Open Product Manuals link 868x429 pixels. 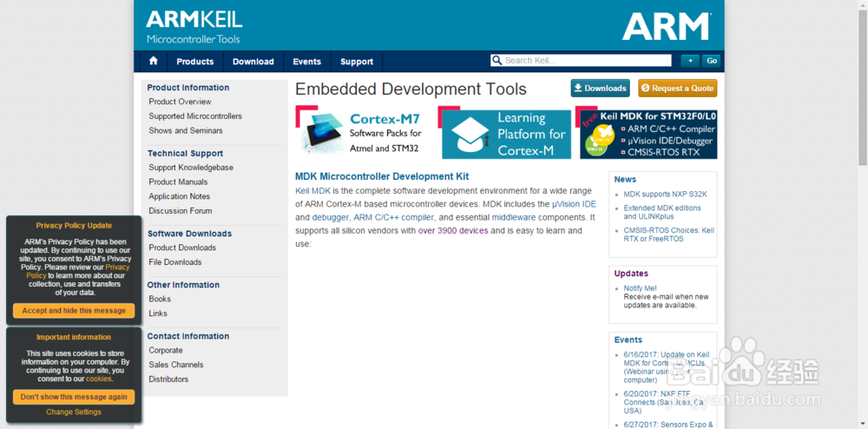(178, 181)
